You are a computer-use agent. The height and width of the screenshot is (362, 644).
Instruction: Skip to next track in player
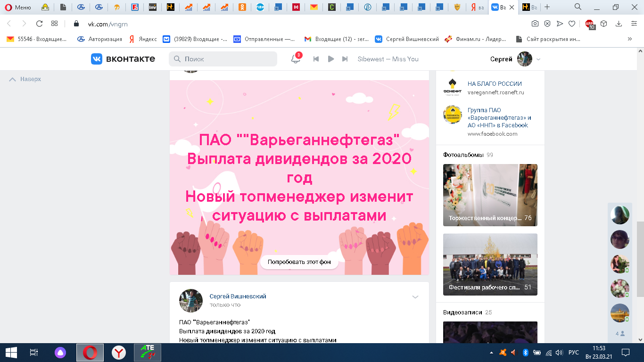pos(345,59)
